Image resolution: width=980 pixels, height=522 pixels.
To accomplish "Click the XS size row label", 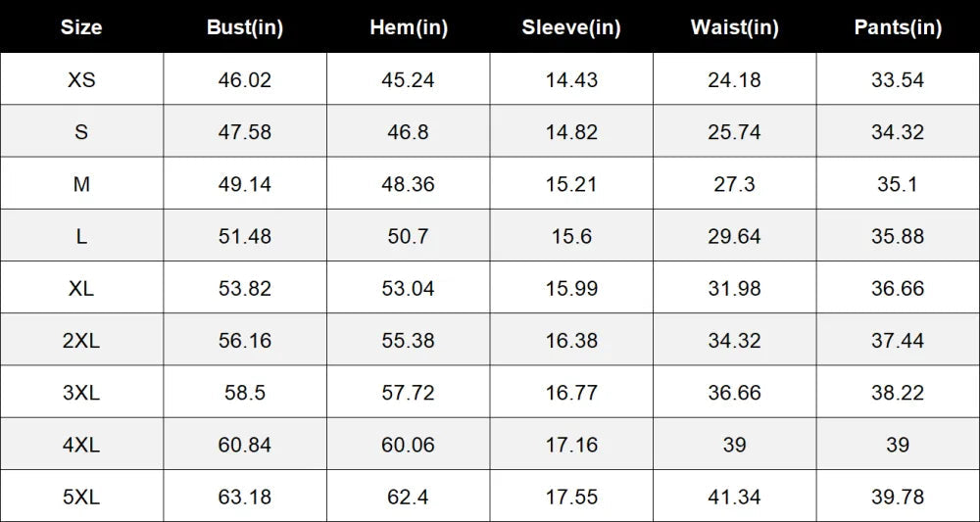I will (82, 80).
